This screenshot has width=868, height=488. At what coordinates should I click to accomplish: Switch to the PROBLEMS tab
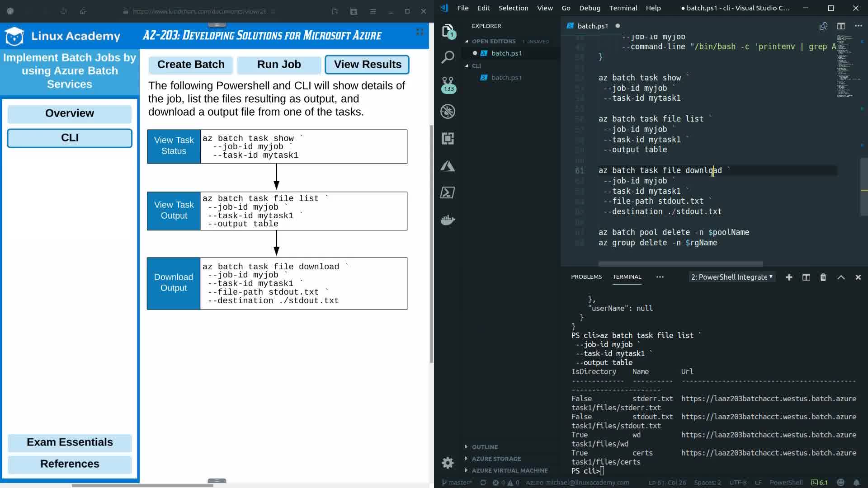click(x=586, y=277)
